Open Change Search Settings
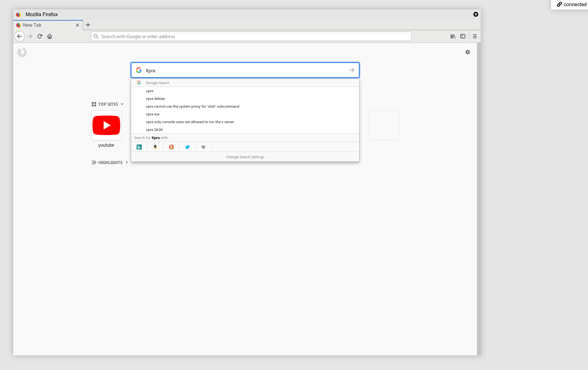588x370 pixels. pos(245,157)
